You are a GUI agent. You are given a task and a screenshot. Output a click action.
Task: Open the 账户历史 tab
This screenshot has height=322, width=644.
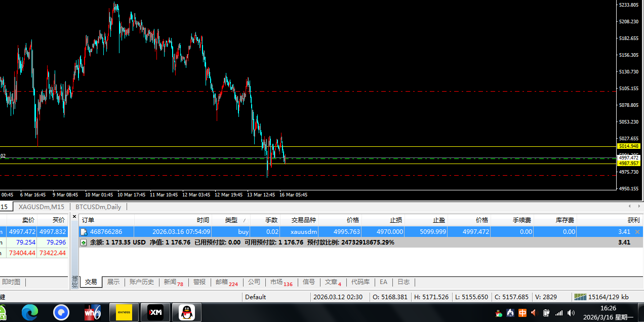[x=141, y=282]
